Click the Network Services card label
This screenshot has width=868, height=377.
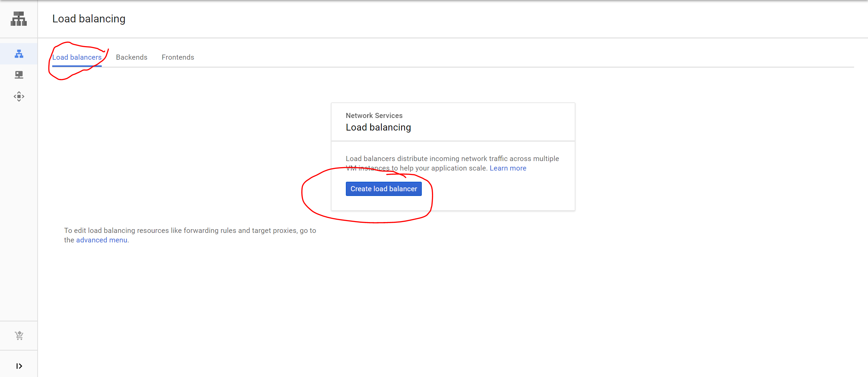point(374,116)
